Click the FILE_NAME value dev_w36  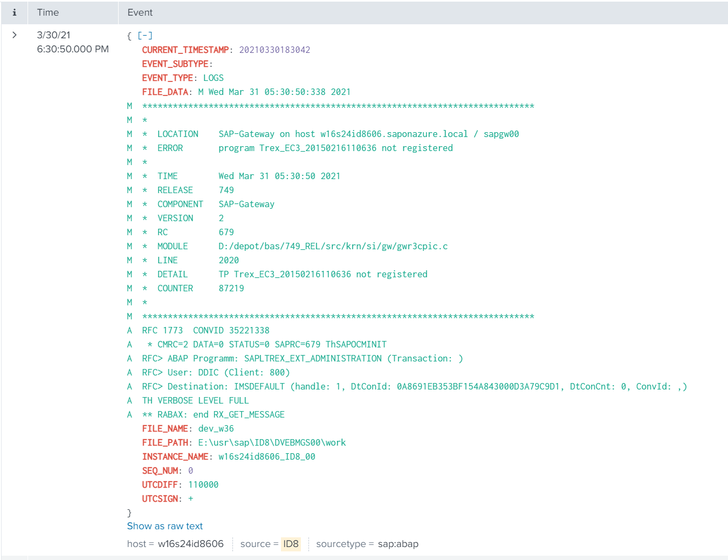pyautogui.click(x=216, y=428)
